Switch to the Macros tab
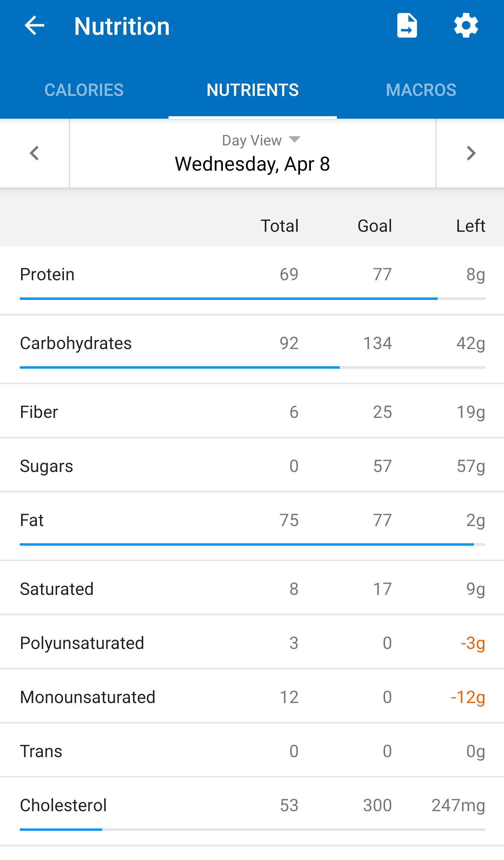Screen dimensions: 504x860 coord(421,90)
